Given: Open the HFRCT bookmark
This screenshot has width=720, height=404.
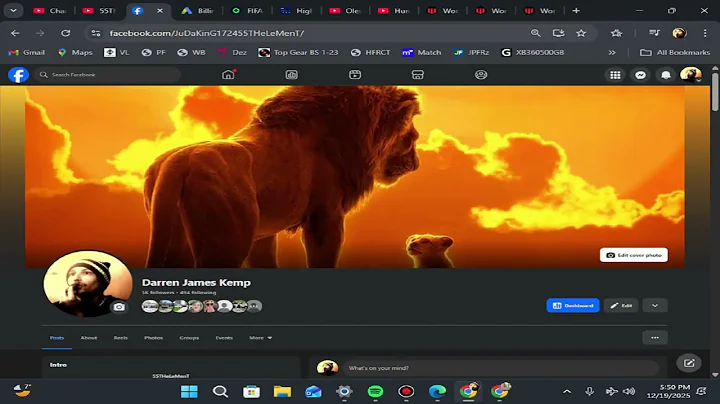Looking at the screenshot, I should (x=370, y=52).
